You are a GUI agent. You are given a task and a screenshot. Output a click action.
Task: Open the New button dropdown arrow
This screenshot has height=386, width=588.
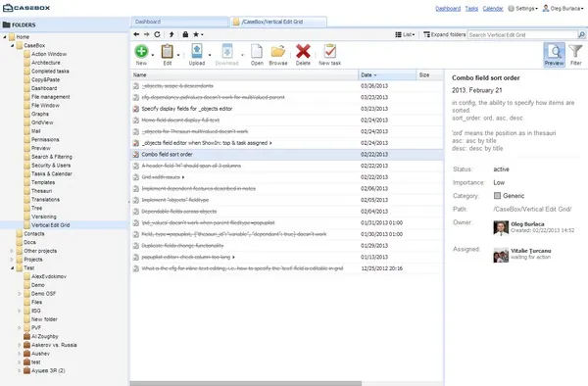click(153, 55)
